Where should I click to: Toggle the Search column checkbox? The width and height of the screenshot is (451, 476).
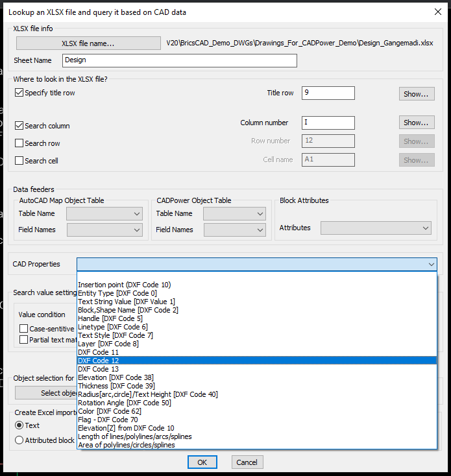[x=19, y=126]
